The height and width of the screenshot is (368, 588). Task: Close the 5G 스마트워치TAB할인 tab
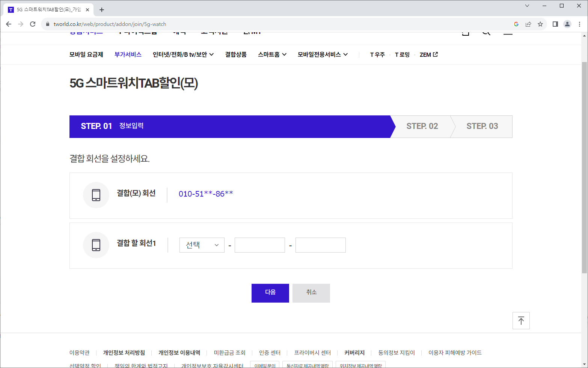(x=87, y=10)
